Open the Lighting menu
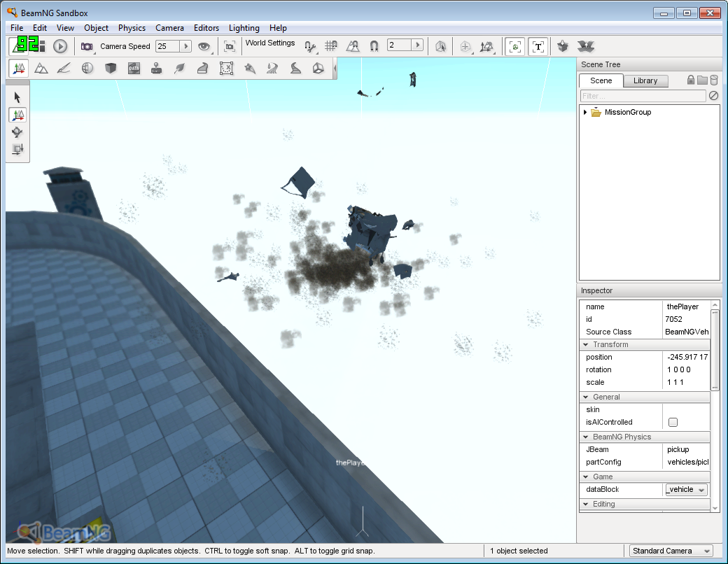 point(244,28)
